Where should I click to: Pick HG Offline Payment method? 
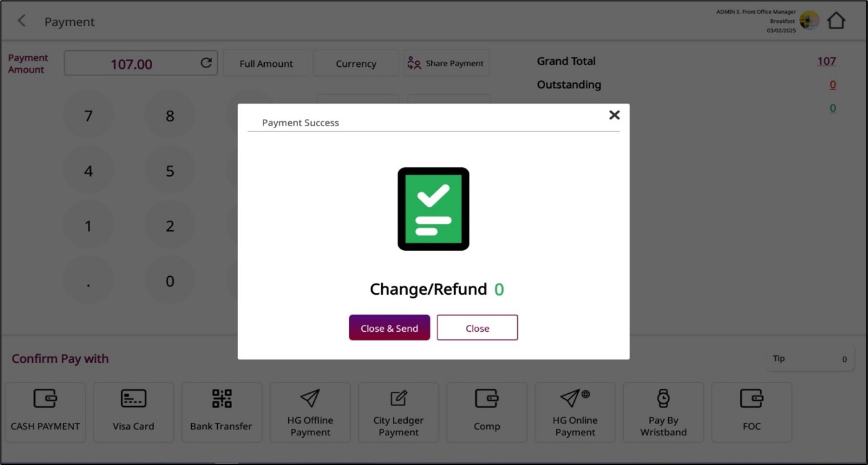310,412
